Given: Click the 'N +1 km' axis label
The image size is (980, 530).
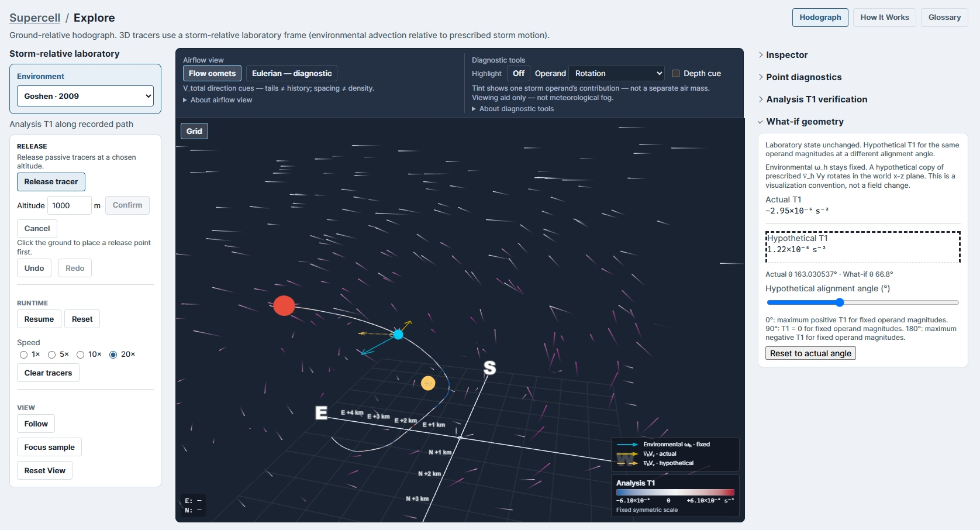Looking at the screenshot, I should [440, 452].
